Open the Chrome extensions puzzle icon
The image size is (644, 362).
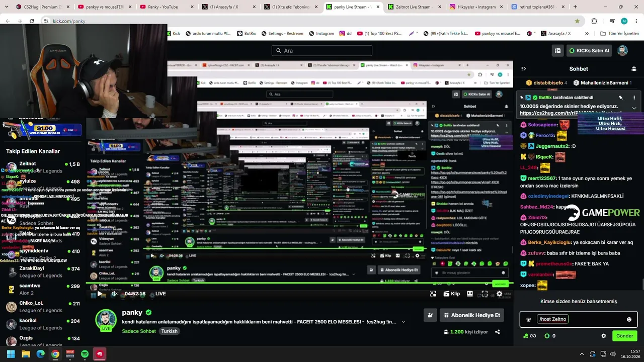tap(594, 21)
